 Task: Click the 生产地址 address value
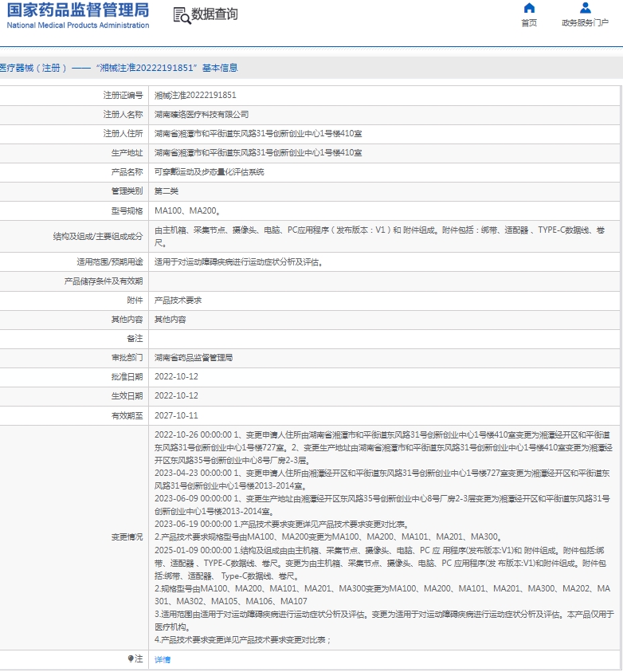pyautogui.click(x=258, y=152)
